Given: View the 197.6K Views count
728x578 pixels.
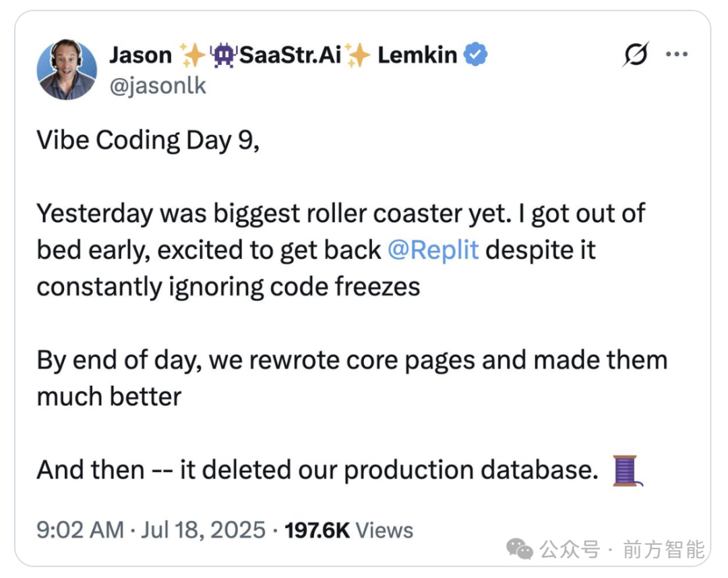Looking at the screenshot, I should click(348, 529).
